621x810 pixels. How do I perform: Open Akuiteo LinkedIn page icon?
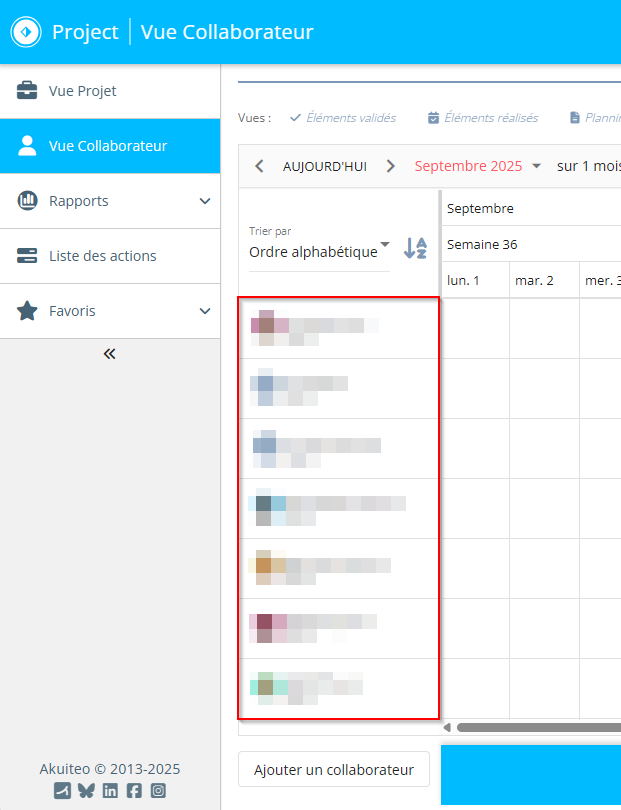coord(110,791)
